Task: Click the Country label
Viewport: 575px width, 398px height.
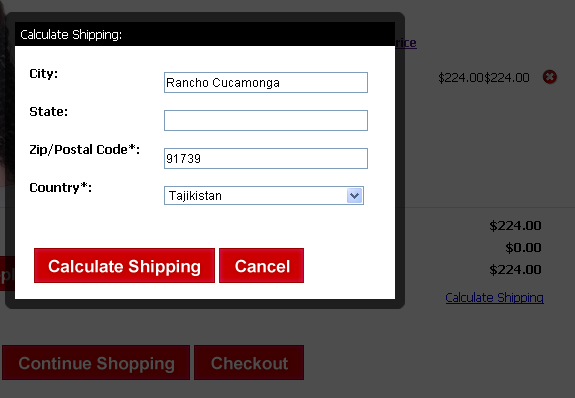Action: click(x=61, y=188)
